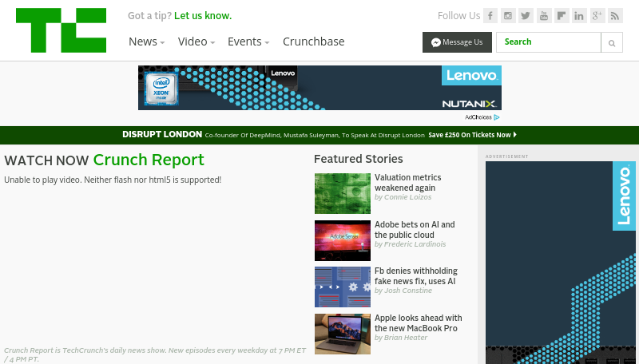The image size is (639, 364).
Task: Open the Mustafa Suleyman Disrupt London story
Action: (315, 135)
